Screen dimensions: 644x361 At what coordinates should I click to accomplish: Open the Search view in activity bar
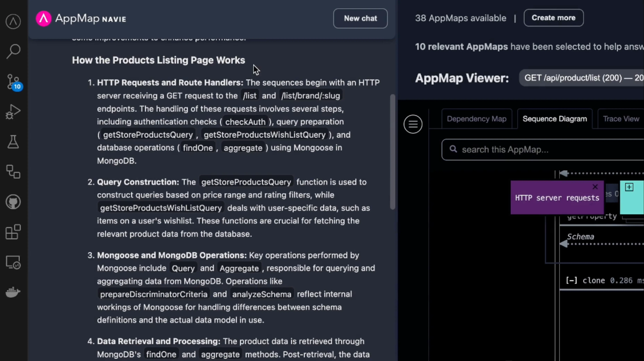[13, 51]
